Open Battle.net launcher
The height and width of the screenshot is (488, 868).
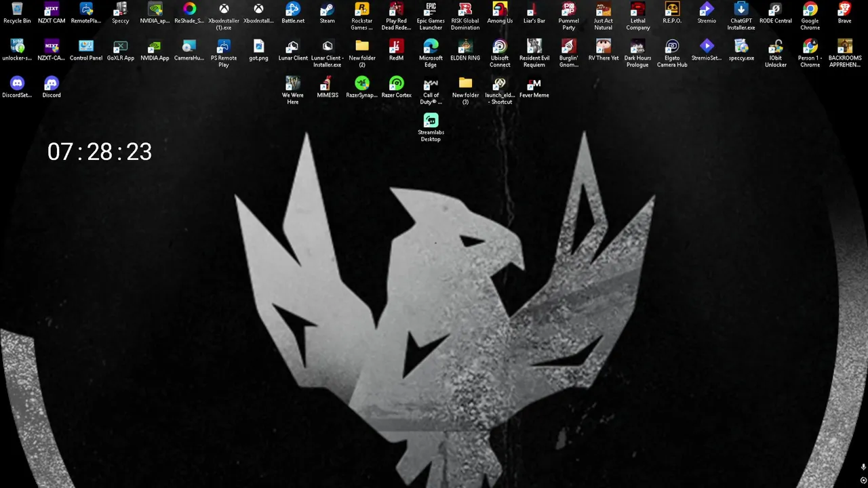tap(293, 13)
